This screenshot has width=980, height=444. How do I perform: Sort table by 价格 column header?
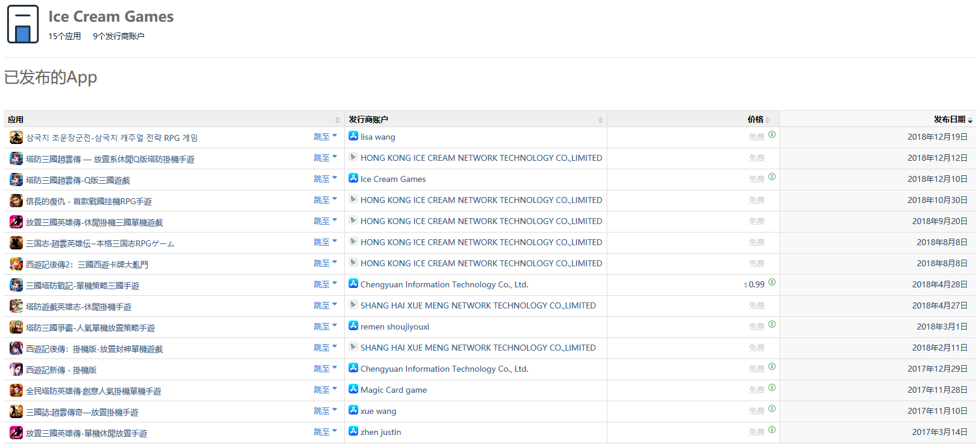tap(693, 119)
